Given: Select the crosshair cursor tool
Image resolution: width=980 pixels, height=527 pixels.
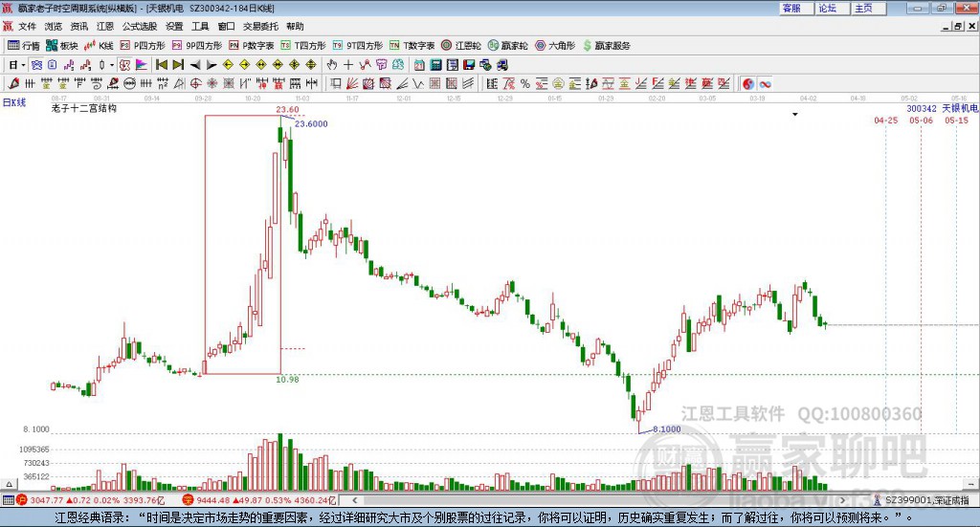Looking at the screenshot, I should (x=348, y=65).
